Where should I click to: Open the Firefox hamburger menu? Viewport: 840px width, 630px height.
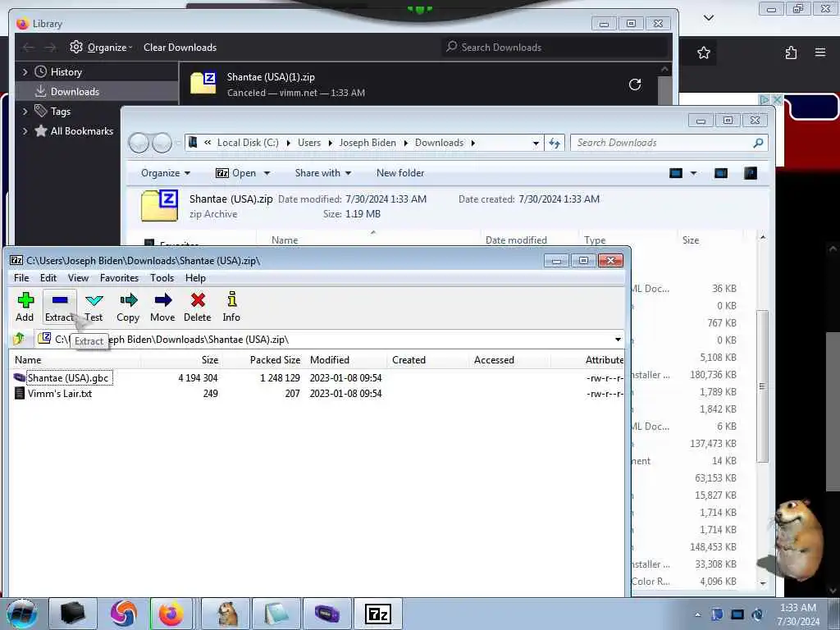pyautogui.click(x=820, y=52)
